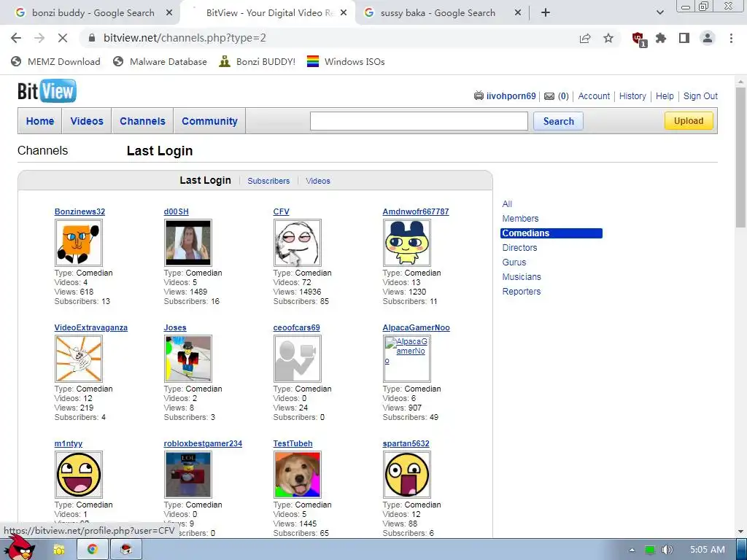Viewport: 747px width, 560px height.
Task: Open the CFV avatar thumbnail
Action: tap(298, 243)
